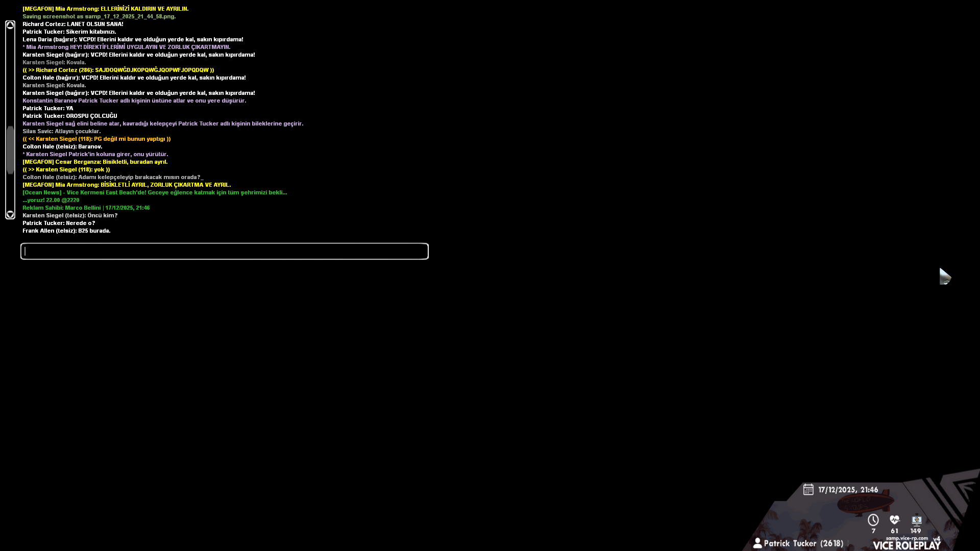The height and width of the screenshot is (551, 980).
Task: Click the VICE ROLEPLAY logo
Action: click(x=906, y=545)
